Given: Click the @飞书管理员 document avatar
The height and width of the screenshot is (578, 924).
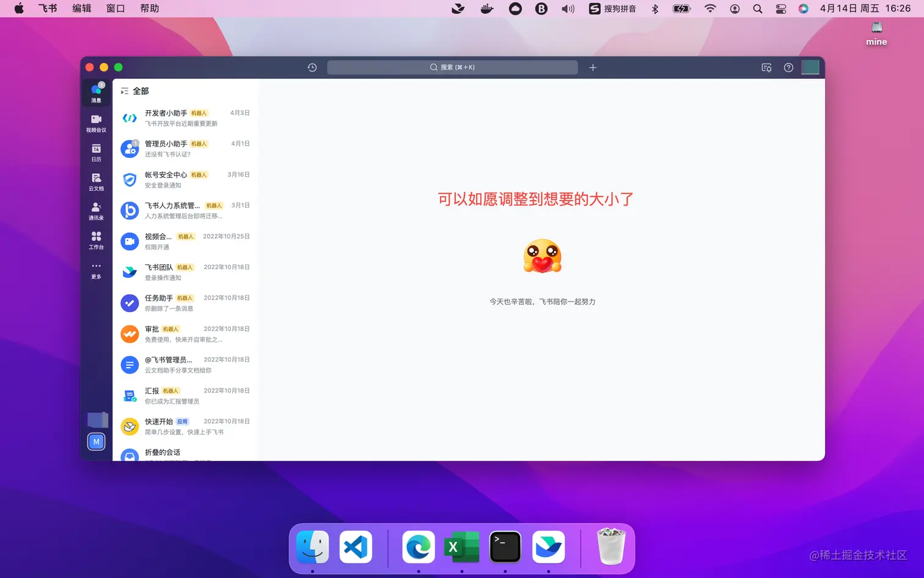Looking at the screenshot, I should pos(130,365).
